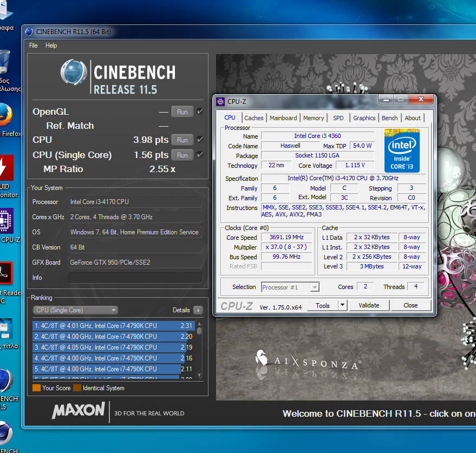Click the CINEBENCH title bar icon
The height and width of the screenshot is (453, 476).
coord(29,31)
